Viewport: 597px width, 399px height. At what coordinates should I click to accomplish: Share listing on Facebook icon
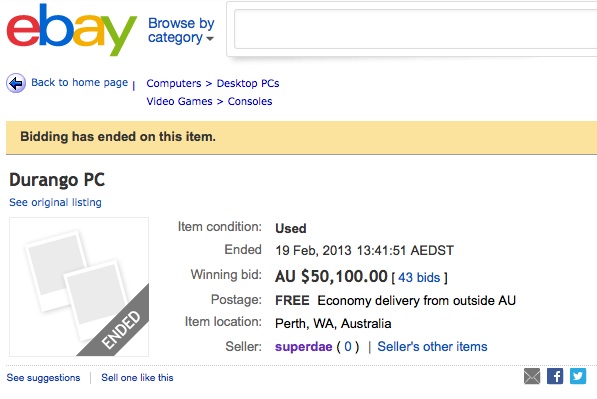(x=555, y=376)
